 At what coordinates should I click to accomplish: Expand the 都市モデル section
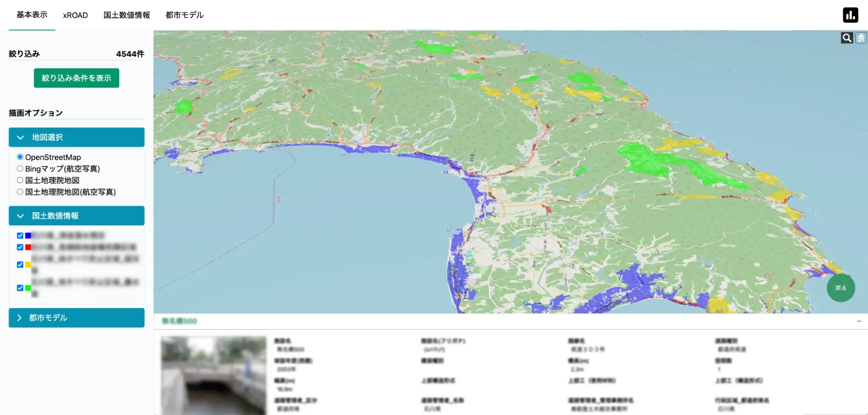click(76, 318)
